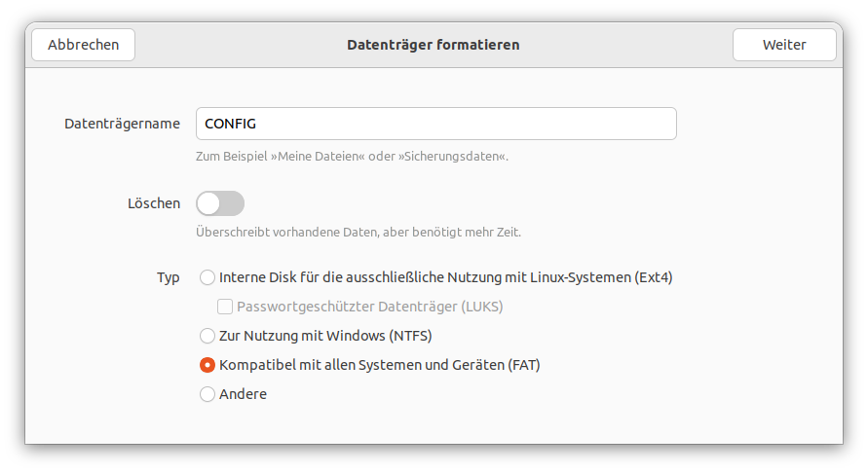Click the Andere option text
Image resolution: width=868 pixels, height=472 pixels.
click(243, 394)
